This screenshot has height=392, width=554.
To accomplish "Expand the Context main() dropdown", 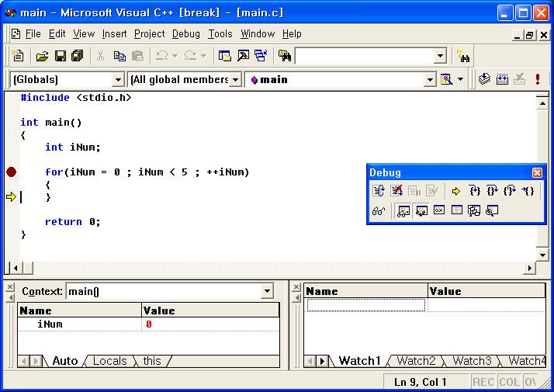I will [x=268, y=291].
